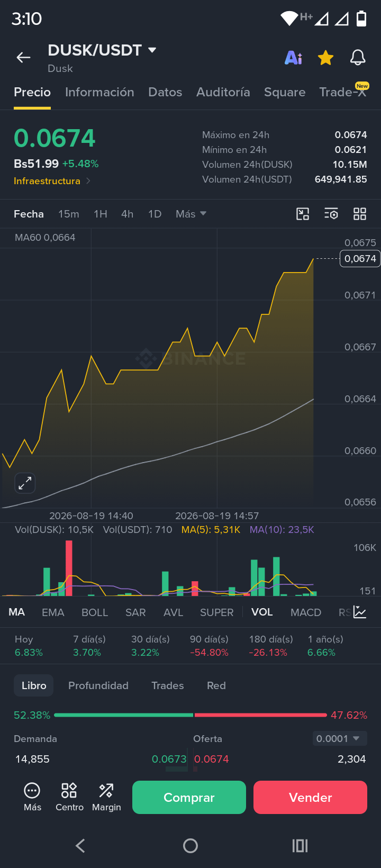Screen dimensions: 381x868
Task: Select the Fecha chart interval
Action: pos(29,214)
